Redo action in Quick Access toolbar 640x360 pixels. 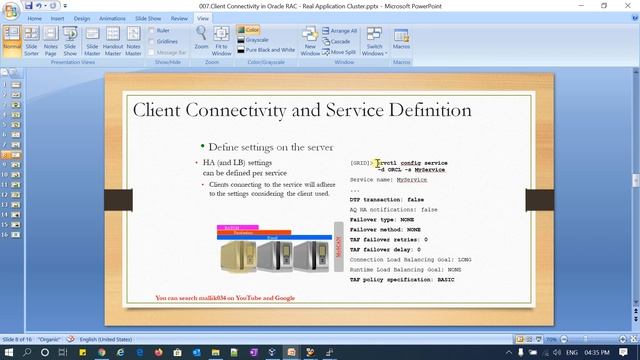tap(53, 6)
